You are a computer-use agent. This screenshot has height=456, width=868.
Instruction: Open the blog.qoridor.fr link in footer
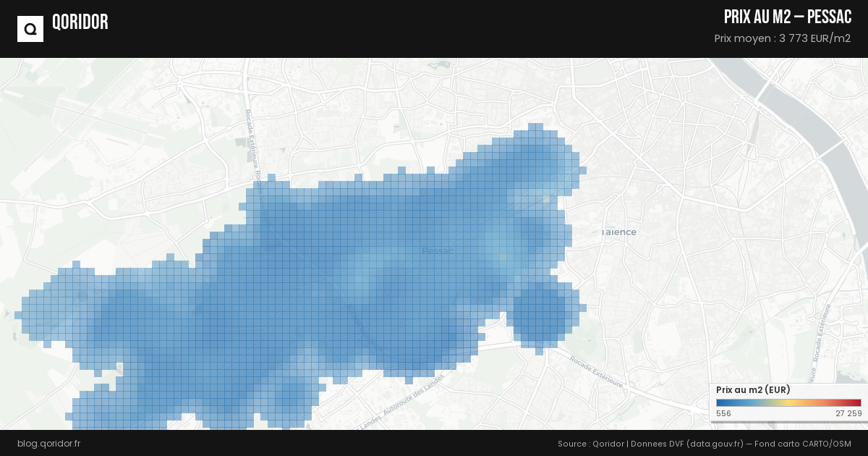click(x=48, y=443)
